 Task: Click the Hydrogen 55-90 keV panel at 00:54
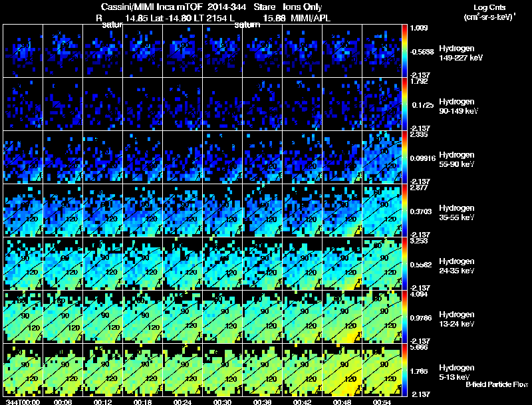(x=382, y=158)
